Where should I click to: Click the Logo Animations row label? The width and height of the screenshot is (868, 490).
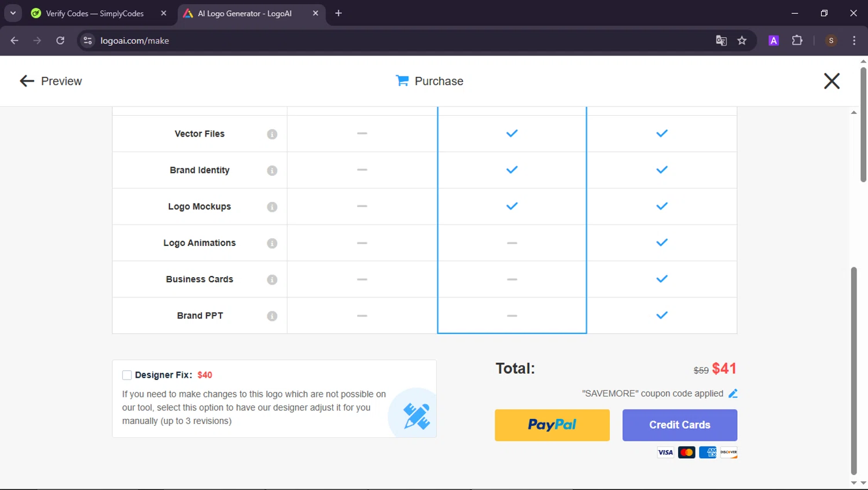200,243
